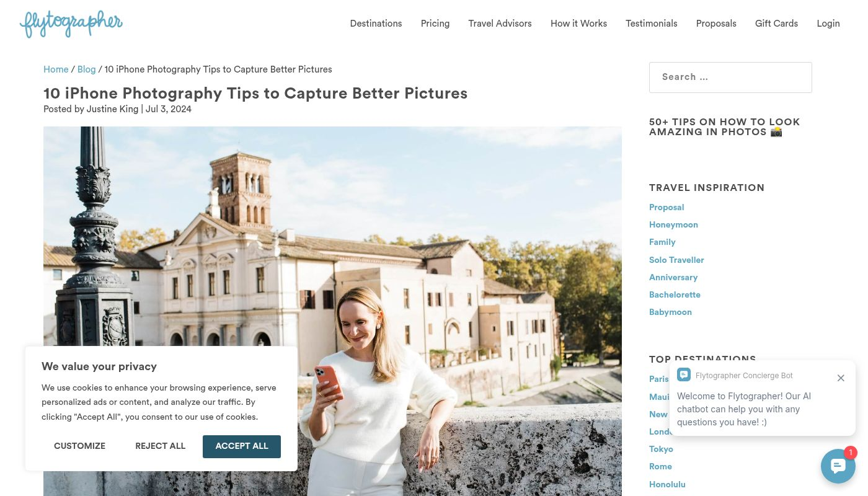Click the article hero photo
868x496 pixels.
click(x=332, y=236)
